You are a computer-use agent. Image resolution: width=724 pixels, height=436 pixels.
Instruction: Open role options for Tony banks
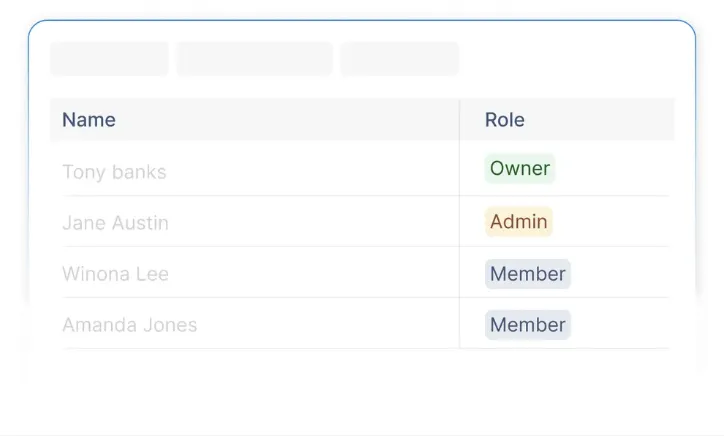tap(519, 168)
